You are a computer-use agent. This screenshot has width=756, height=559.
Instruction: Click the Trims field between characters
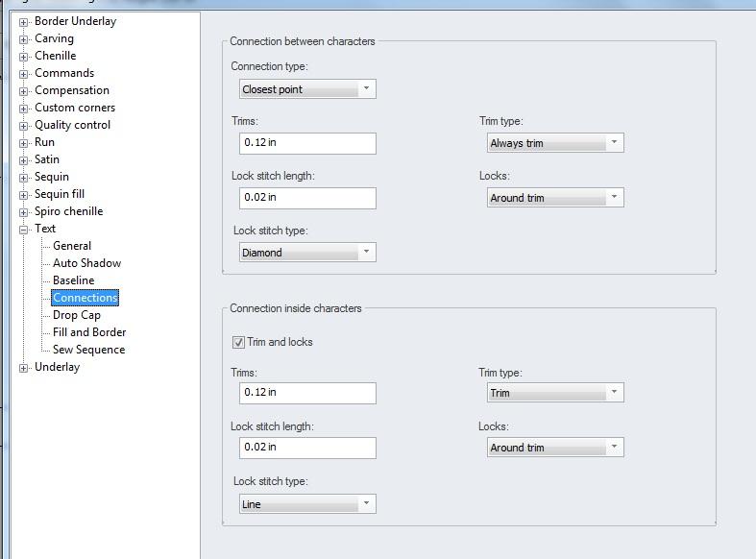[x=307, y=143]
